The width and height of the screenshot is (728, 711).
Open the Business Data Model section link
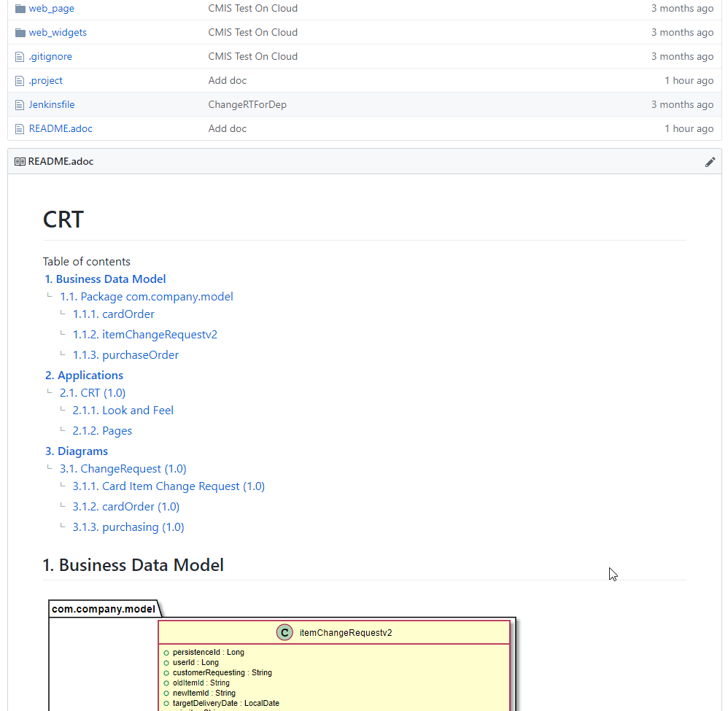(105, 279)
